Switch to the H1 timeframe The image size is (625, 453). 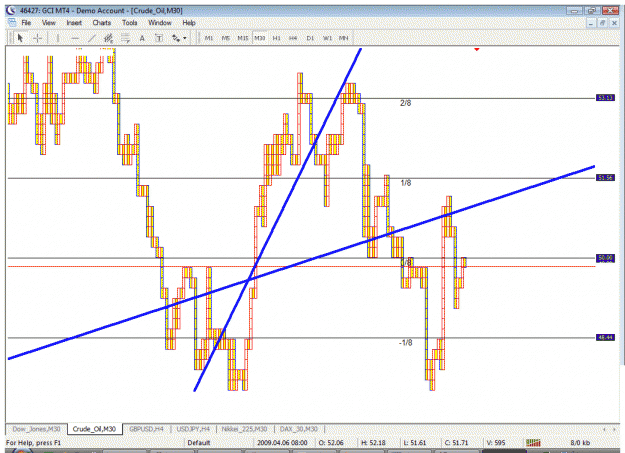coord(276,38)
